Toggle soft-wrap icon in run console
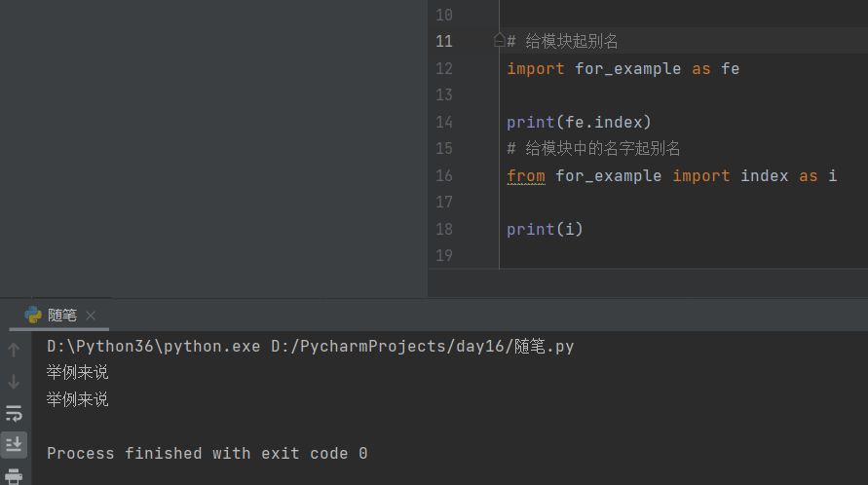The height and width of the screenshot is (485, 868). (x=14, y=413)
